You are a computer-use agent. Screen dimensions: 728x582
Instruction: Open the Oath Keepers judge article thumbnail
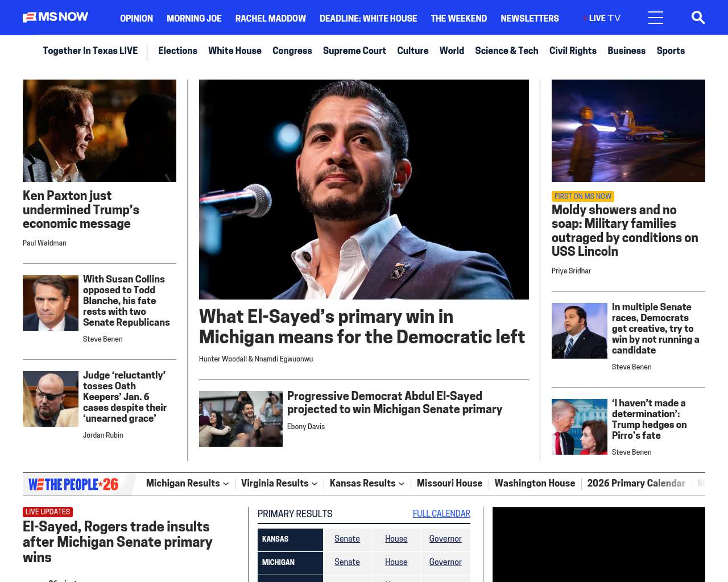click(x=51, y=399)
